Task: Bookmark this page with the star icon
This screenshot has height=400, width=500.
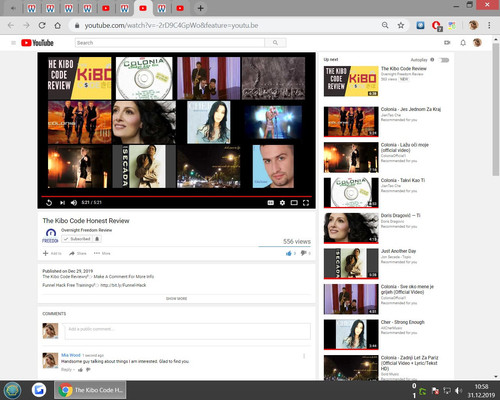Action: click(x=401, y=25)
